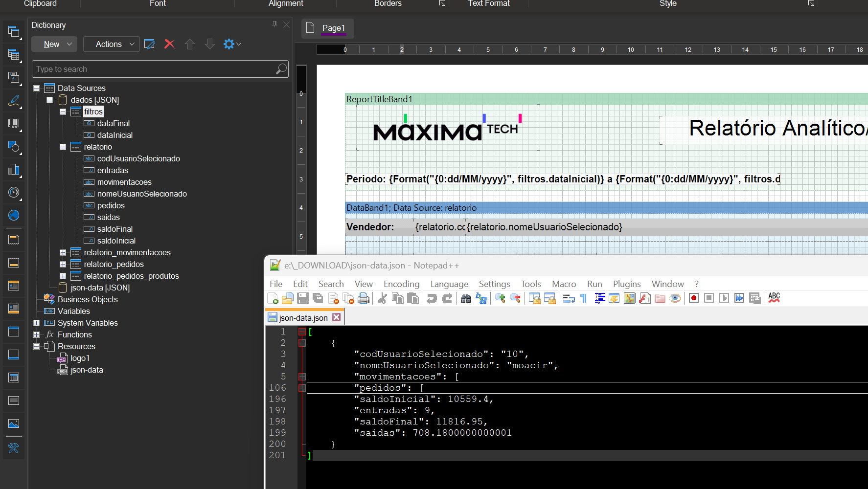Viewport: 868px width, 489px height.
Task: Click the red delete X in Dictionary toolbar
Action: [169, 44]
